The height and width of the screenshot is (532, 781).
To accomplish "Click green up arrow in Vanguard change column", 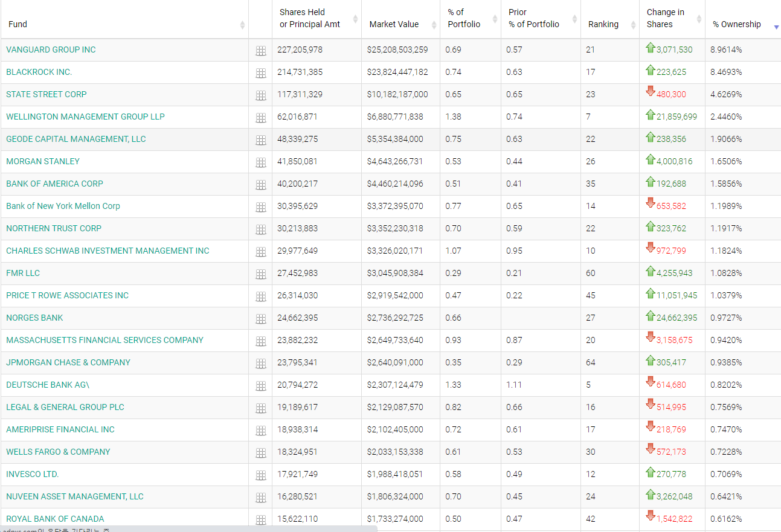I will [x=651, y=48].
